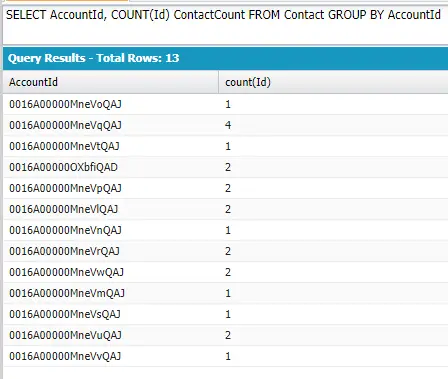
Task: Select row with AccountId 0016A00000MneVnQAJ
Action: [225, 230]
